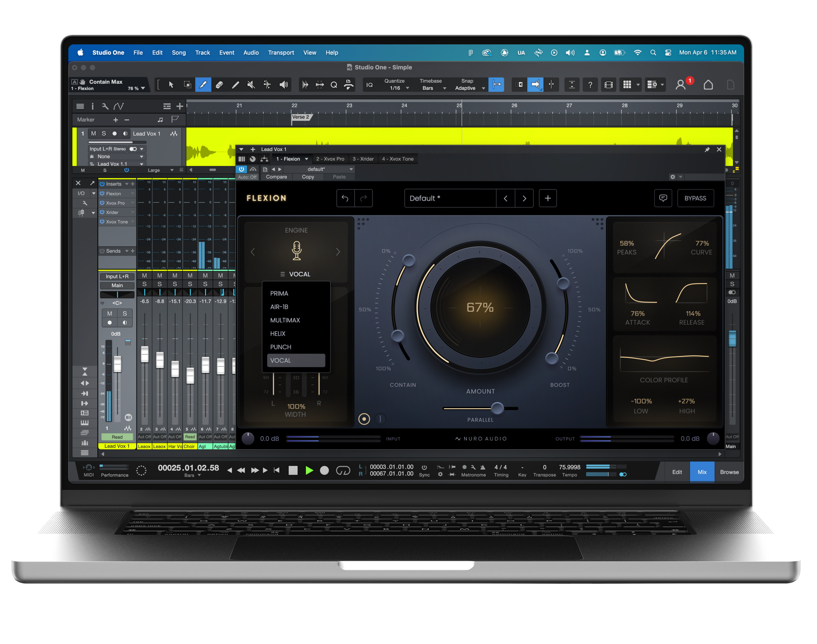The height and width of the screenshot is (644, 817).
Task: Click the IQ quantize icon
Action: (369, 85)
